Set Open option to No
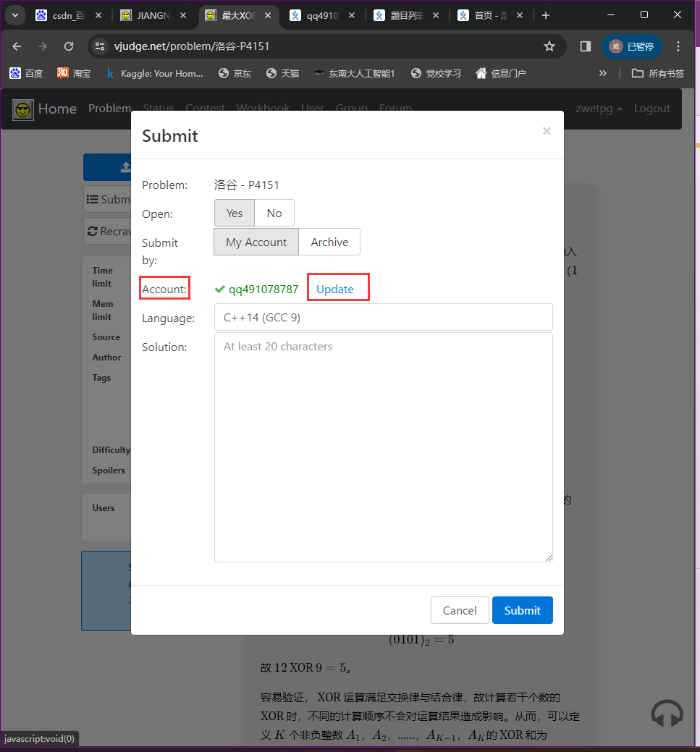 [274, 213]
